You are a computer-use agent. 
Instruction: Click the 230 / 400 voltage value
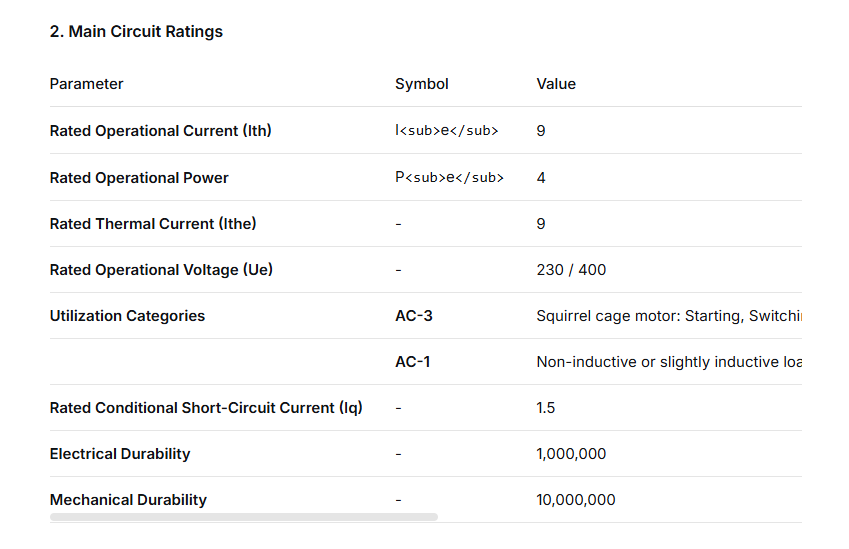pos(571,270)
